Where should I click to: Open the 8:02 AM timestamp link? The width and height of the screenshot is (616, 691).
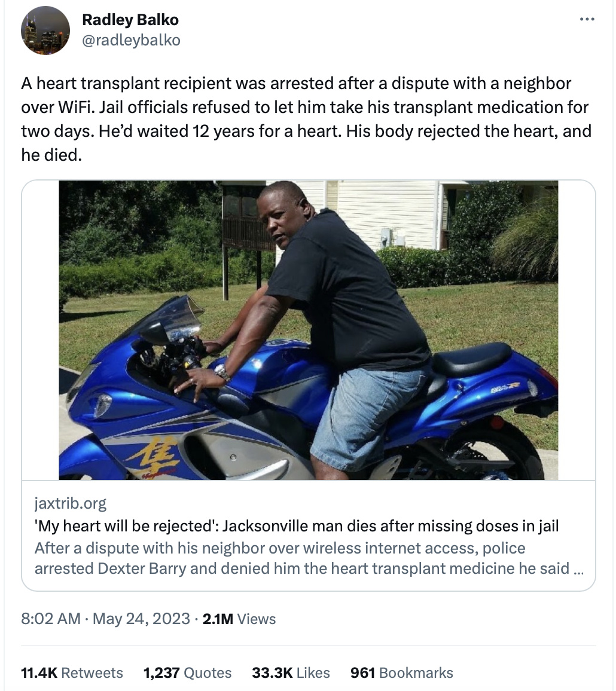click(51, 619)
